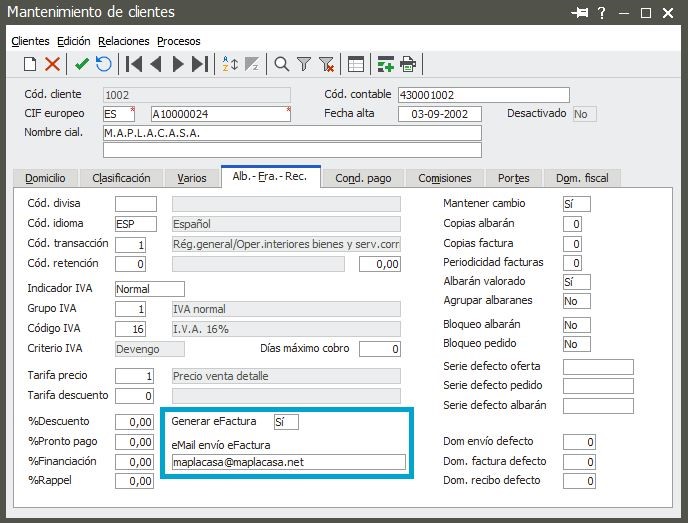Open the filter funnel tool
Screen dimensions: 688x523
(304, 65)
